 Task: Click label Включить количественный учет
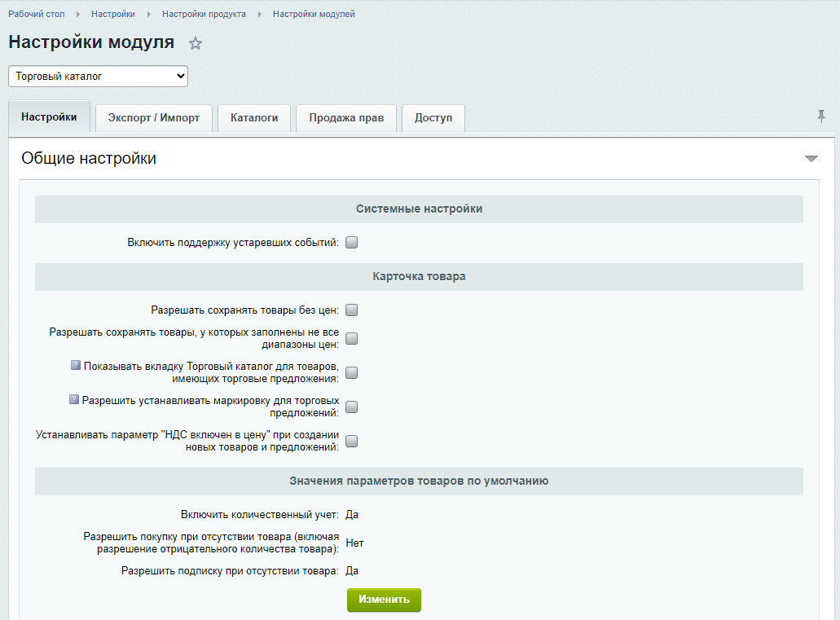click(260, 515)
